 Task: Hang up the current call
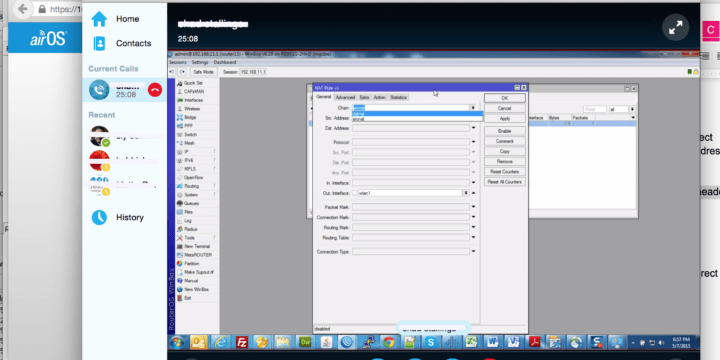click(155, 90)
